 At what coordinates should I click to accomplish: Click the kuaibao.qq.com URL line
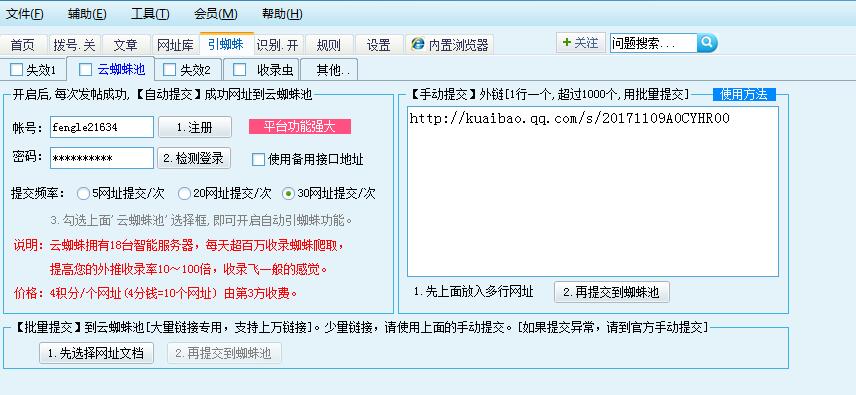pos(569,118)
